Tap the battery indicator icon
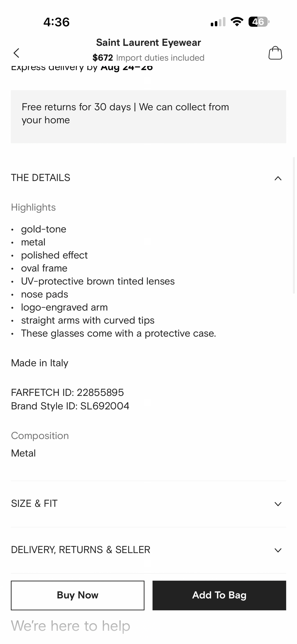 [x=259, y=22]
